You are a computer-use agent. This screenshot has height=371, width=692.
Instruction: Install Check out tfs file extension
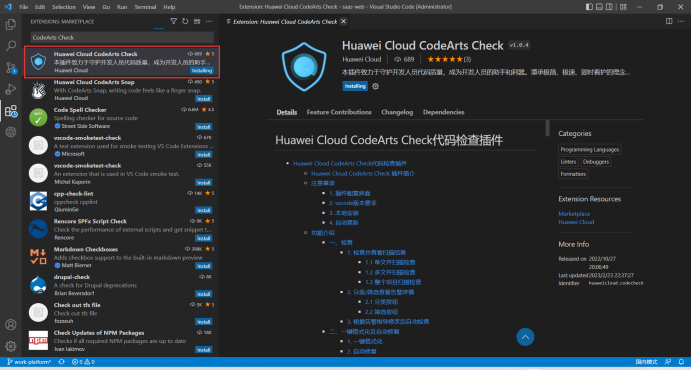(x=203, y=322)
